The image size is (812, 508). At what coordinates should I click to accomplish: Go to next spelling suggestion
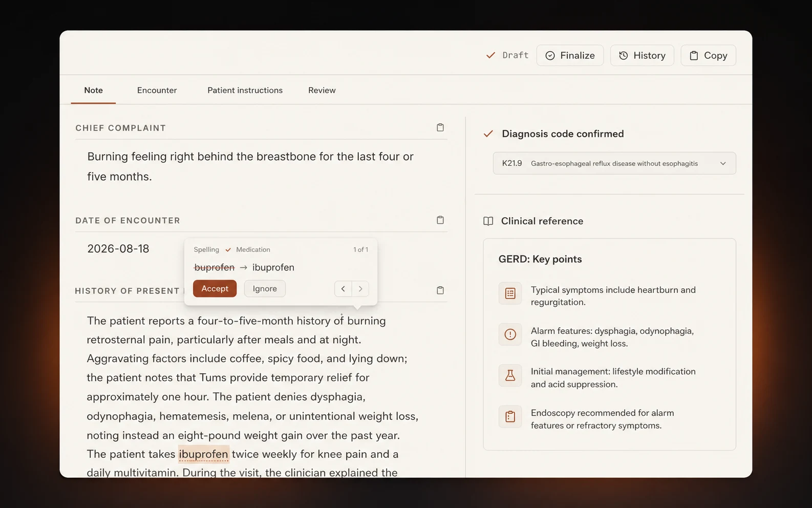coord(360,289)
